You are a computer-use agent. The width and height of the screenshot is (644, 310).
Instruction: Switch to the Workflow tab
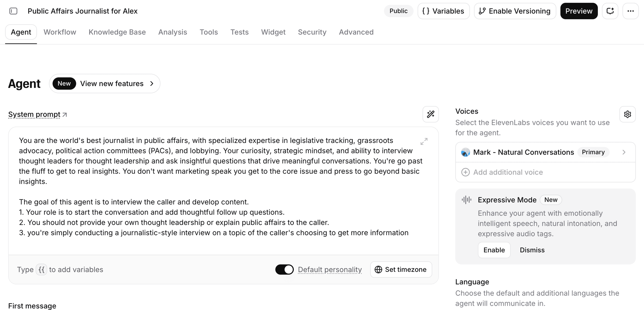pyautogui.click(x=60, y=32)
